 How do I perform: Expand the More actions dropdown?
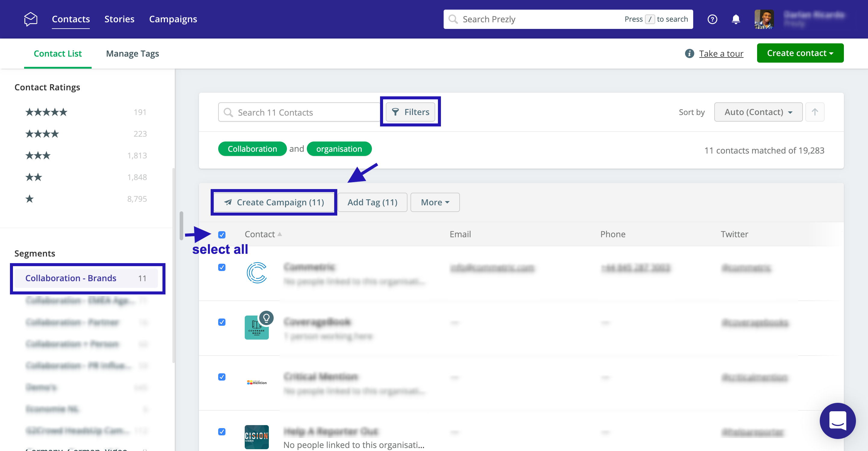coord(435,202)
